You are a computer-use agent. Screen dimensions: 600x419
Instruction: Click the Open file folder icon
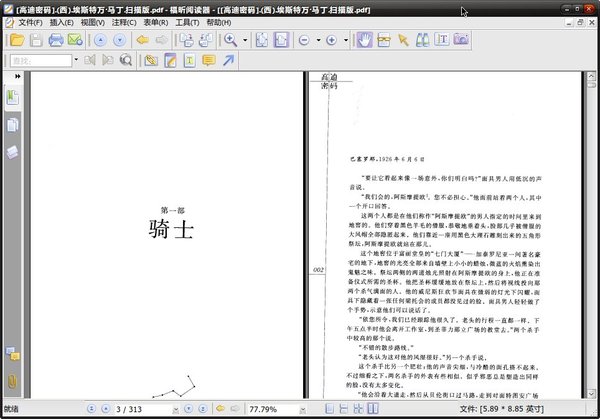[15, 40]
